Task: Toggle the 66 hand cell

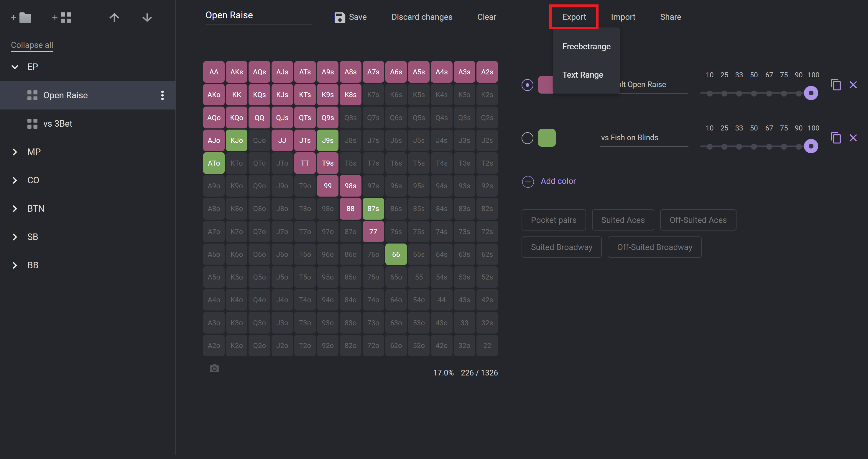Action: 396,254
